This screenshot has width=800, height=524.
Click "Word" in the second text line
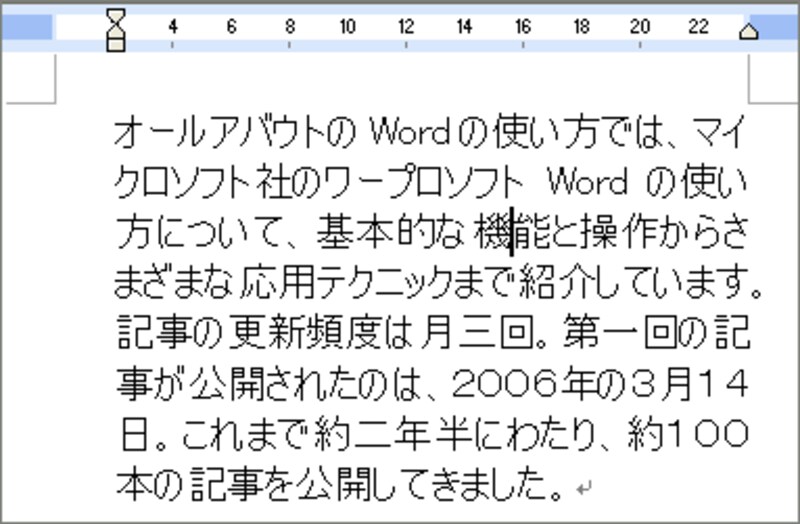(587, 182)
